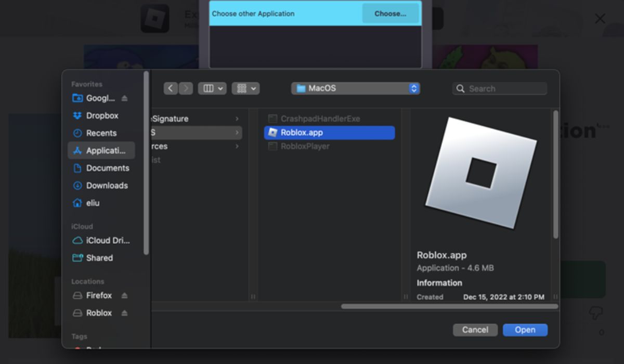
Task: Click the Downloads arrow icon
Action: [x=77, y=186]
